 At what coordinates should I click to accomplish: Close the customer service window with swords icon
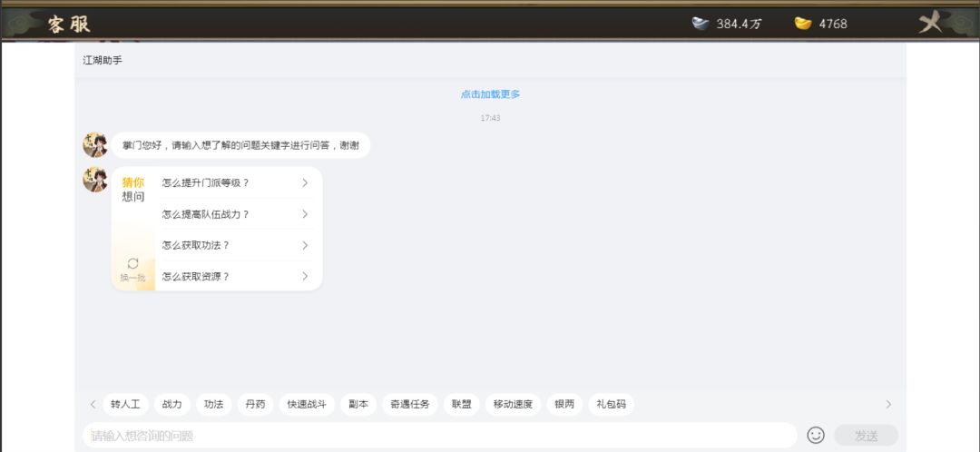coord(929,23)
